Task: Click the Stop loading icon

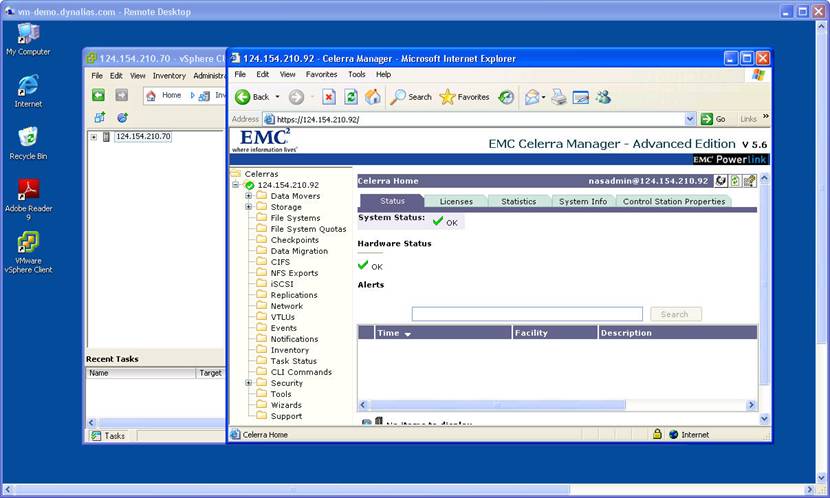Action: (x=329, y=97)
